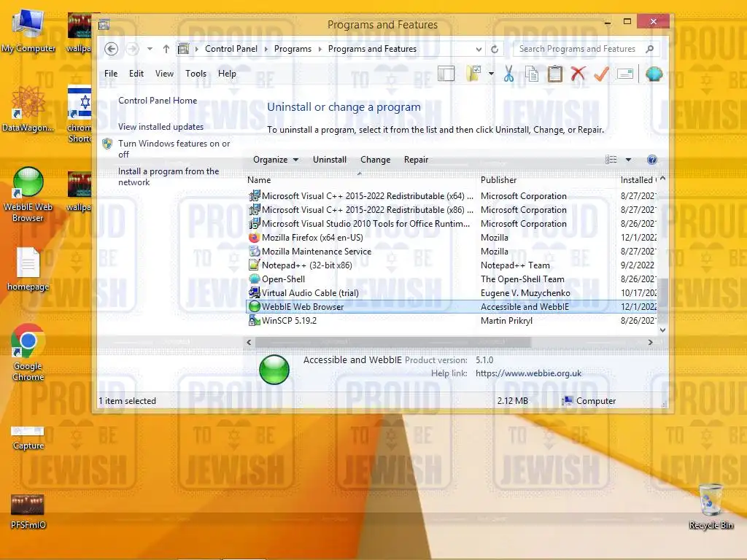Select the Open-Shell program entry
This screenshot has width=747, height=560.
point(452,279)
